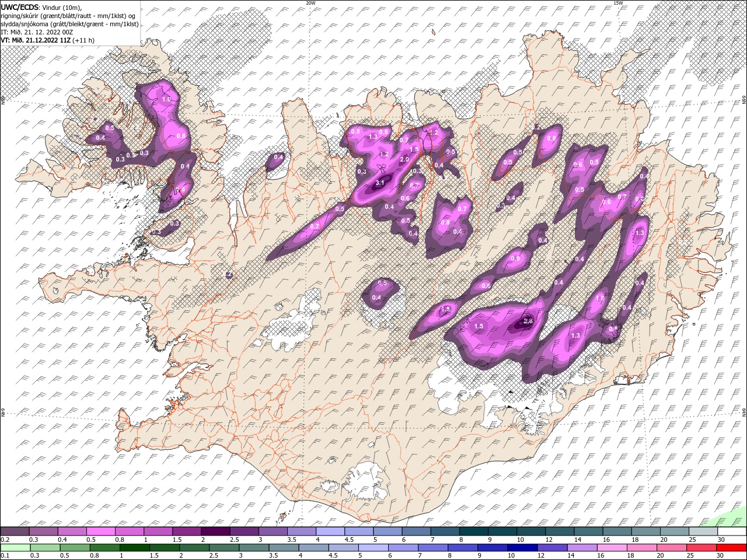The width and height of the screenshot is (747, 560).
Task: Click the white 30+ swatch in snow legend
Action: 731,531
